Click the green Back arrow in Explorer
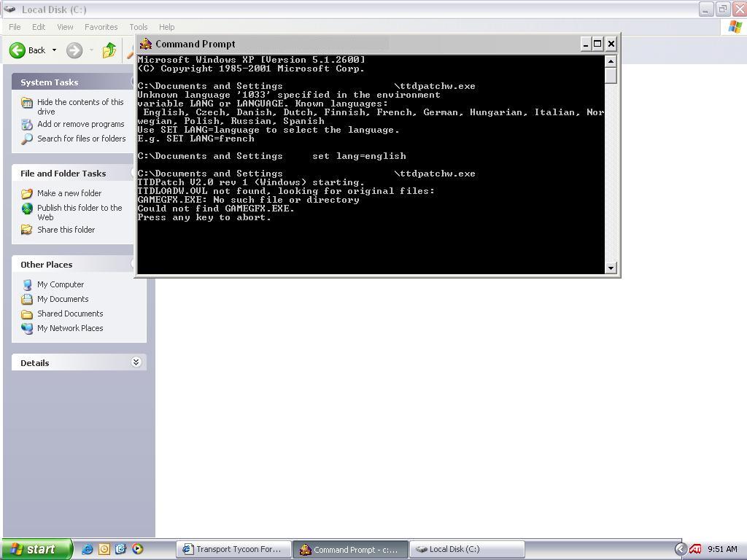The height and width of the screenshot is (560, 747). [18, 50]
